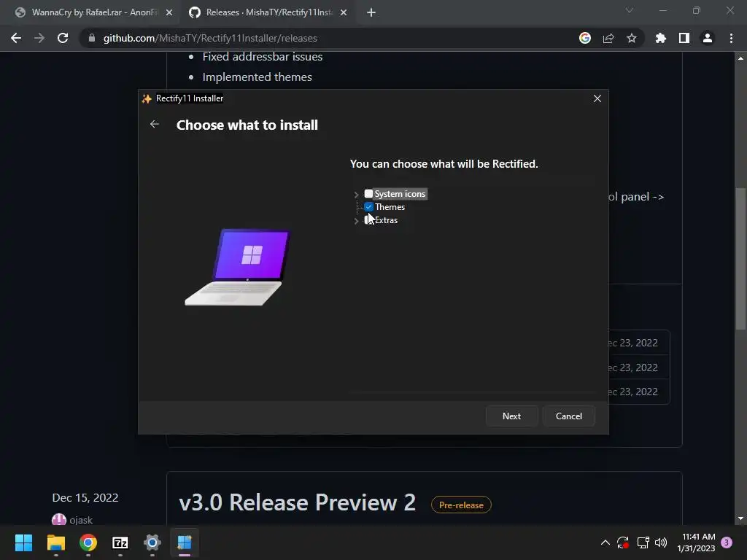Close the WannaCry browser tab
Screen dimensions: 747x560
point(169,12)
